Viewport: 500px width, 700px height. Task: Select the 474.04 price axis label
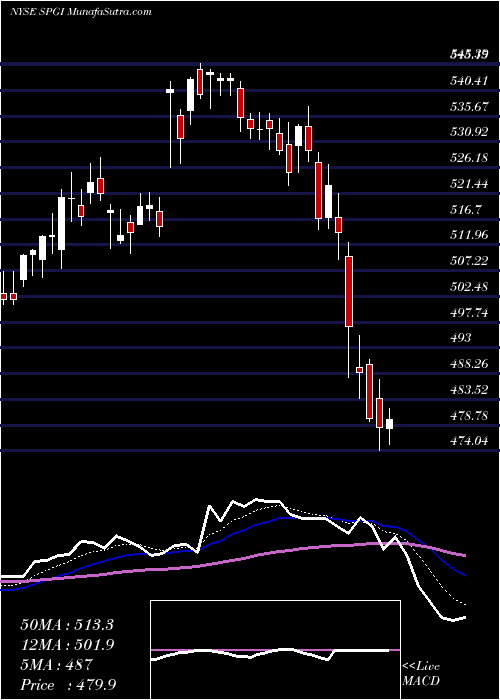[468, 442]
